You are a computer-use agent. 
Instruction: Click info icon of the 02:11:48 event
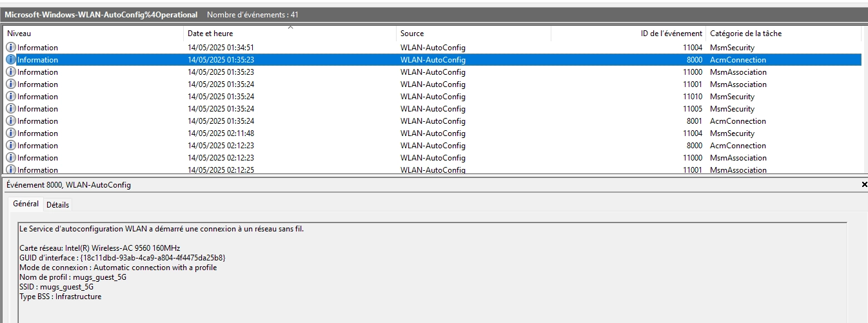(x=11, y=133)
